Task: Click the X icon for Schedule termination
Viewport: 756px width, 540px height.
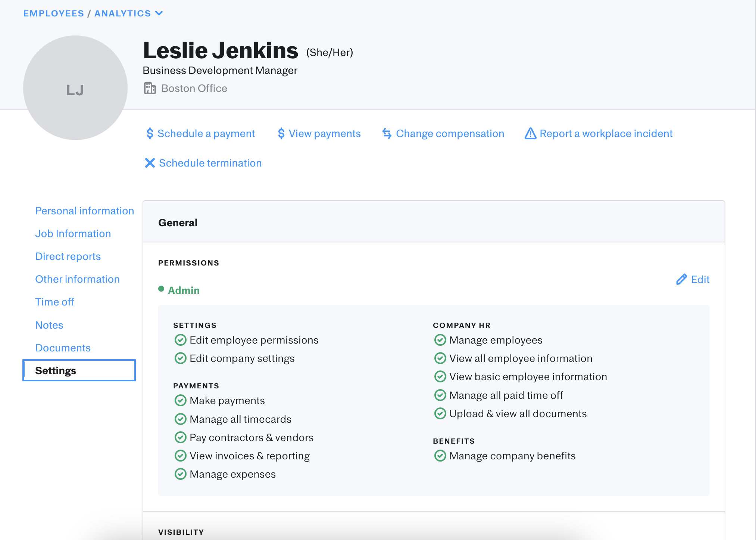Action: 150,163
